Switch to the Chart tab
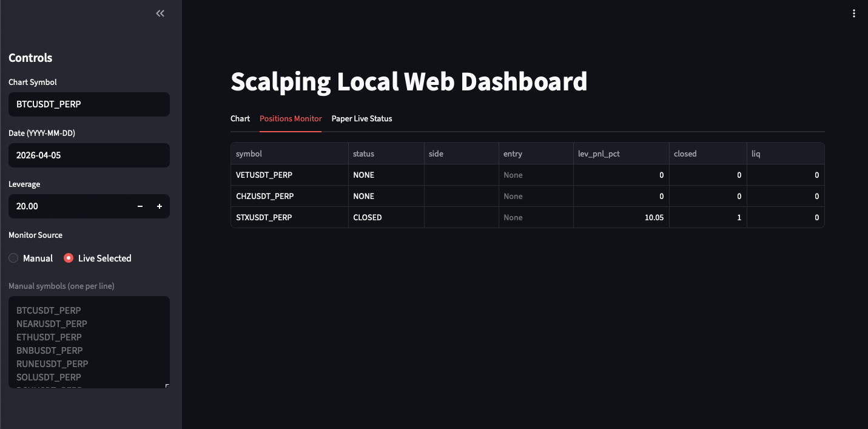This screenshot has width=868, height=429. pos(240,119)
